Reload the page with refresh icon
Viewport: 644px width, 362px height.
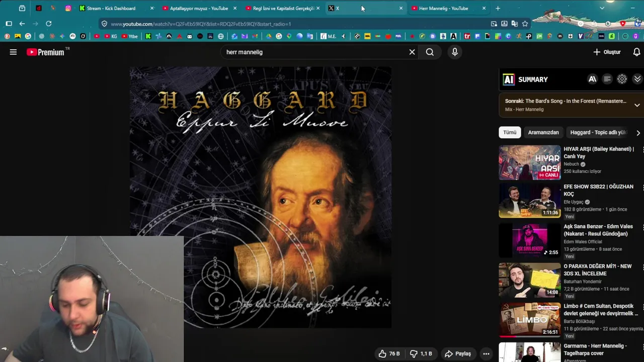tap(49, 24)
